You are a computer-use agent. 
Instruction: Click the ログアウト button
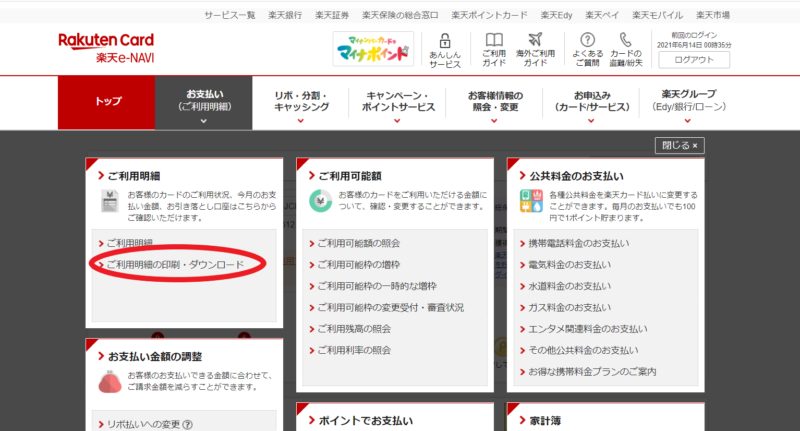click(694, 60)
